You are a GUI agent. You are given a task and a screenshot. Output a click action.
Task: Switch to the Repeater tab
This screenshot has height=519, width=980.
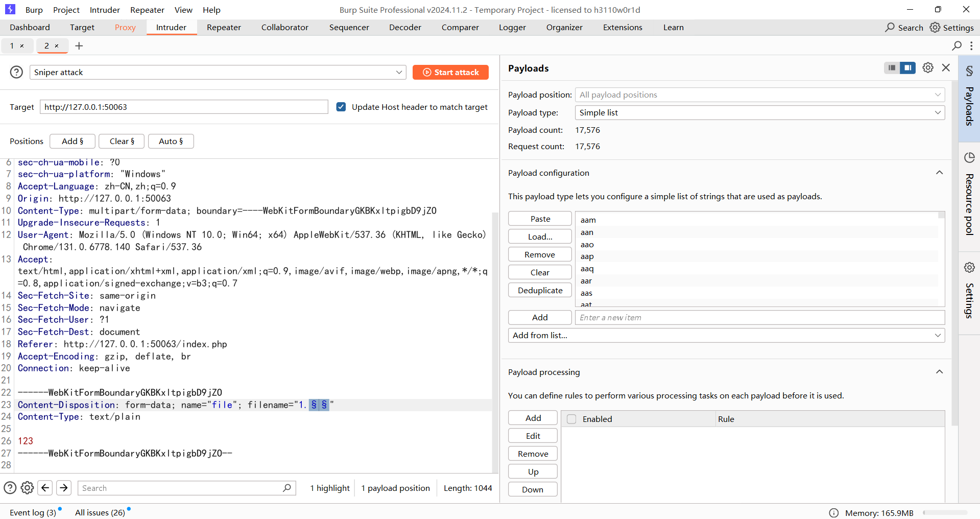(224, 28)
